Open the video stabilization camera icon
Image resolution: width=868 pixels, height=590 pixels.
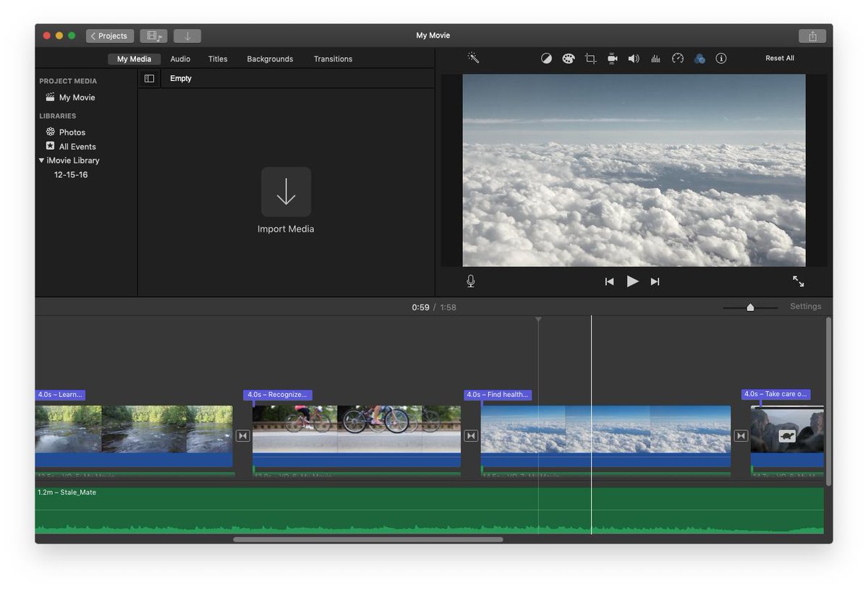point(612,59)
